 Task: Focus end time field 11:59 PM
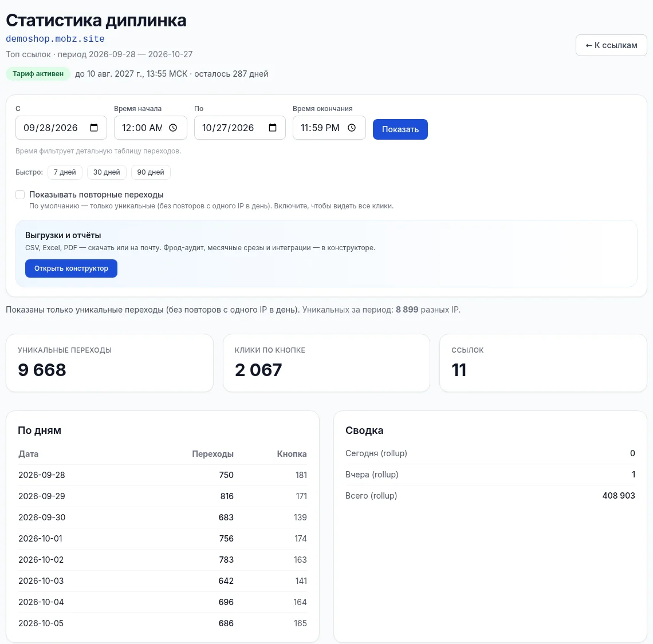[x=329, y=128]
